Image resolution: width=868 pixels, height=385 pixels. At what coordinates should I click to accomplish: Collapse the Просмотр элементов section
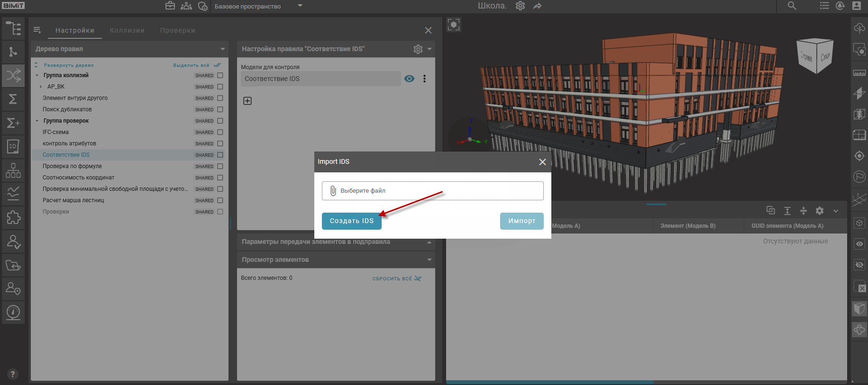[x=429, y=260]
